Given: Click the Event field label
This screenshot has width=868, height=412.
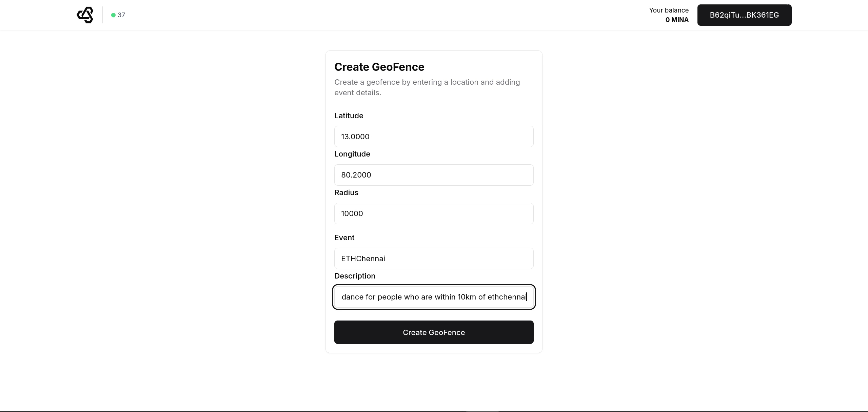Looking at the screenshot, I should 344,238.
